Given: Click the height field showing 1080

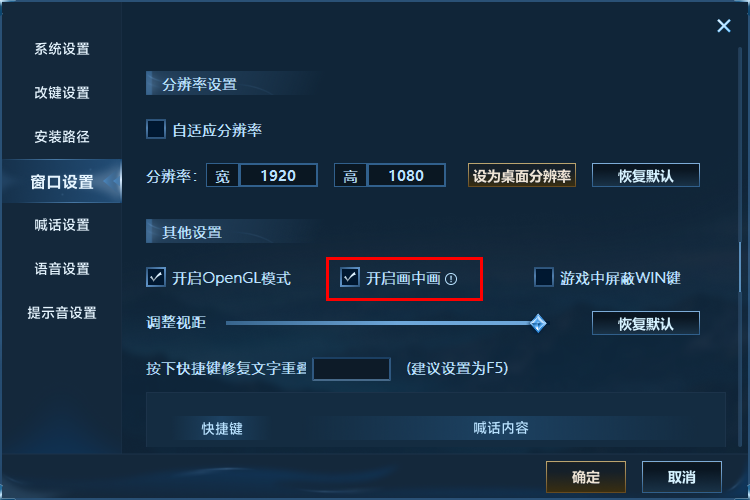Looking at the screenshot, I should 406,175.
